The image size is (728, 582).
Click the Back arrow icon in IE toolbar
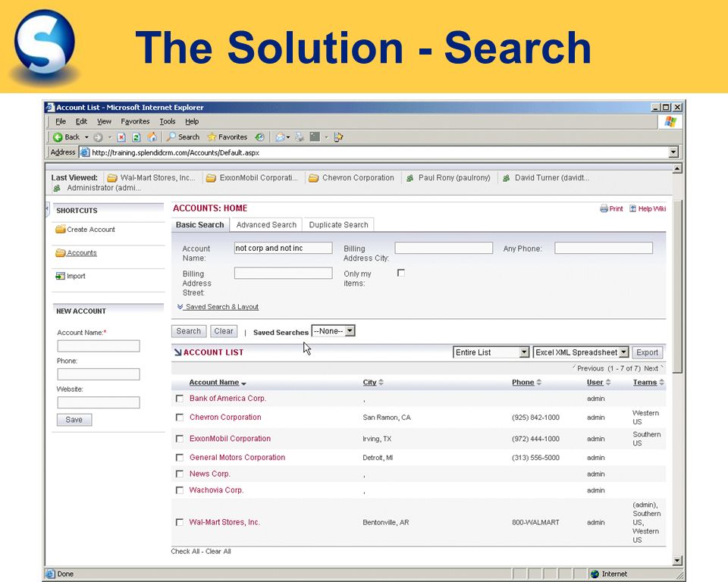click(x=58, y=137)
